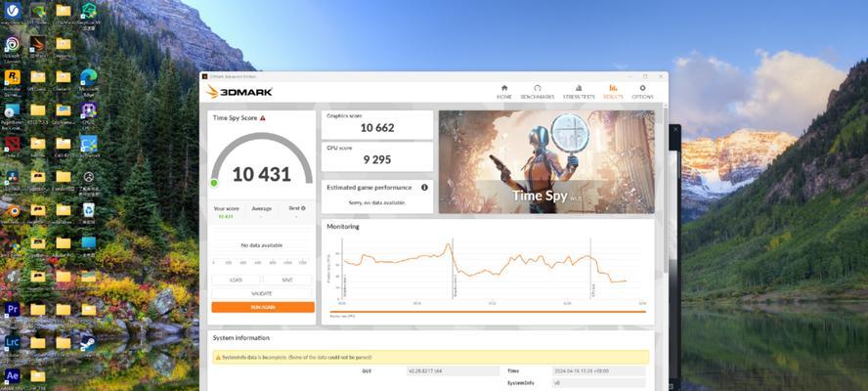Click the SAVE button
Image resolution: width=868 pixels, height=391 pixels.
coord(287,281)
